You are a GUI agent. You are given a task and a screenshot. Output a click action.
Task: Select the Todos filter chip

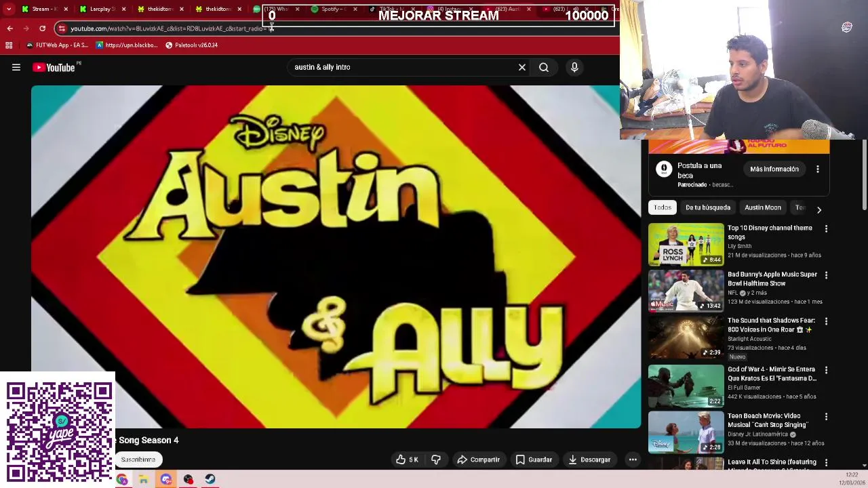point(663,207)
